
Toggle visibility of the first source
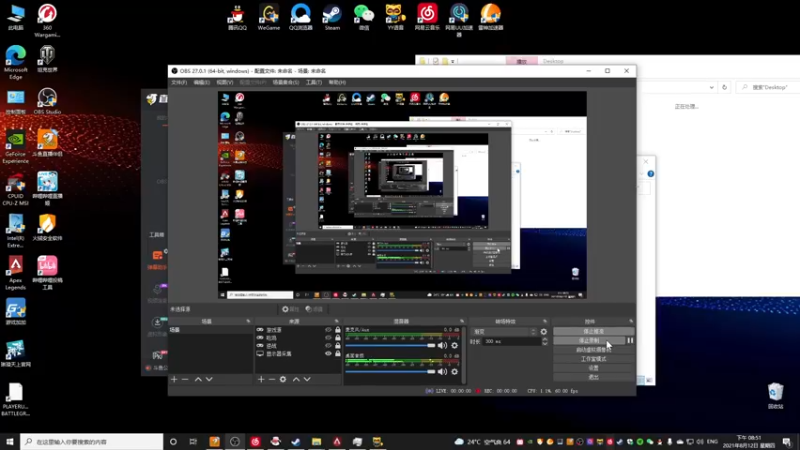[x=328, y=330]
